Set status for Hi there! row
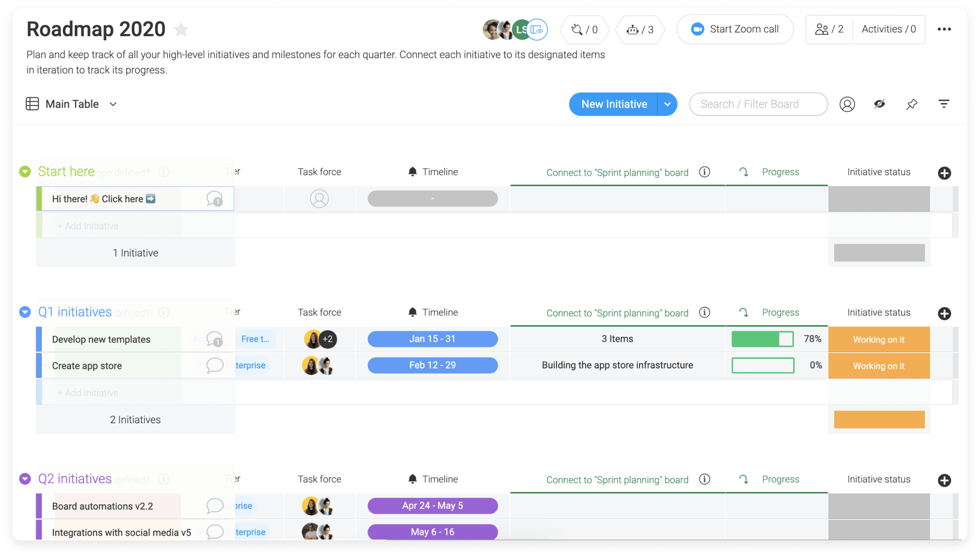This screenshot has height=557, width=980. click(x=879, y=199)
